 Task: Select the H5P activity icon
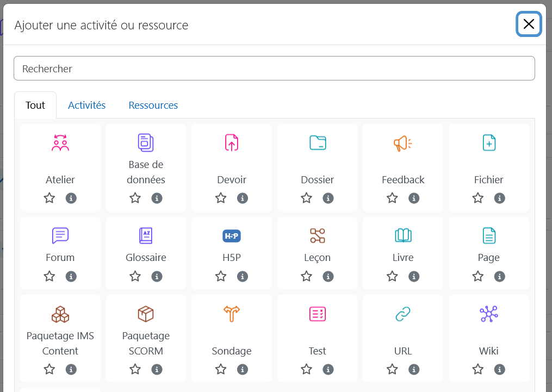[232, 235]
